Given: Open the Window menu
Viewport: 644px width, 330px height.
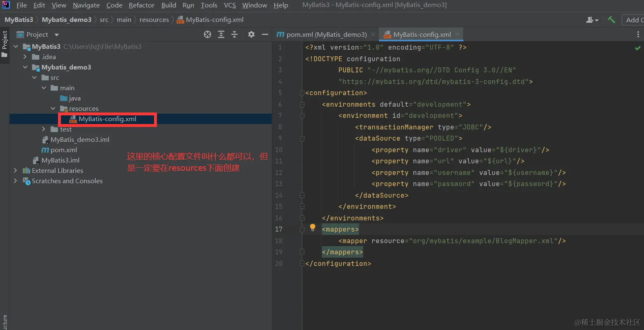Looking at the screenshot, I should (255, 5).
